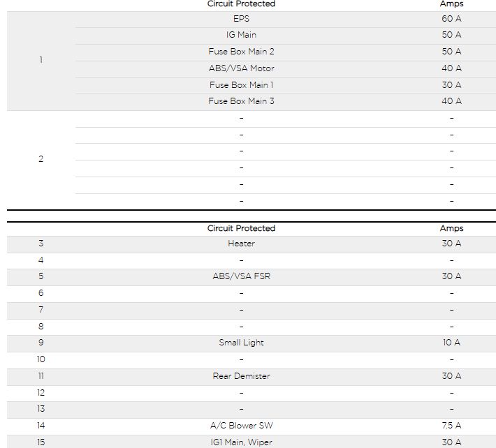Select fuse number 11 cell
The height and width of the screenshot is (448, 496).
pos(41,376)
